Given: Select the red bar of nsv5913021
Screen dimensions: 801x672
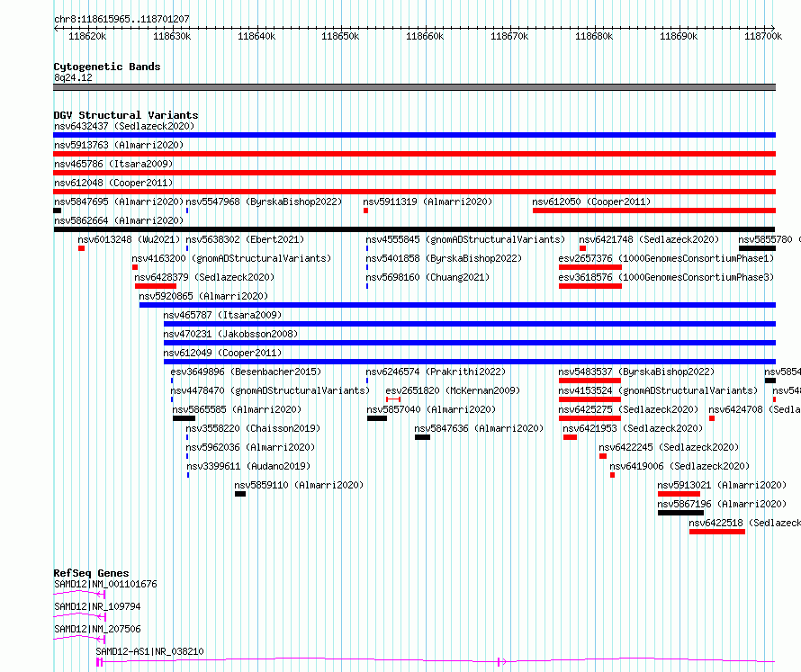Looking at the screenshot, I should [679, 494].
